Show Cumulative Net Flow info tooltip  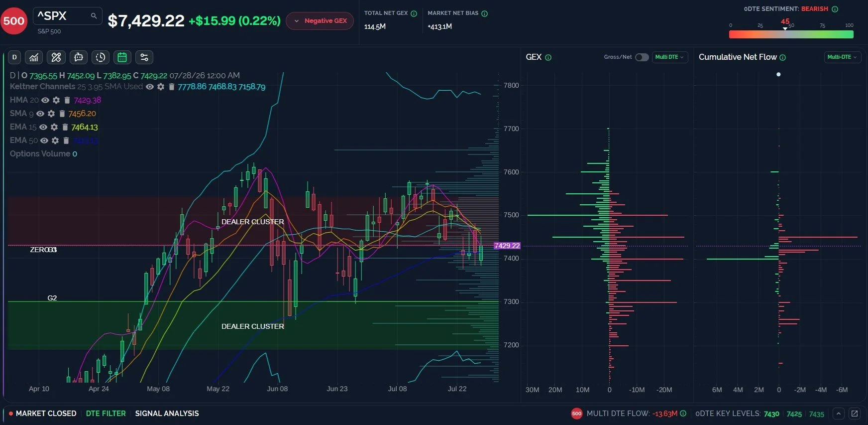[783, 57]
